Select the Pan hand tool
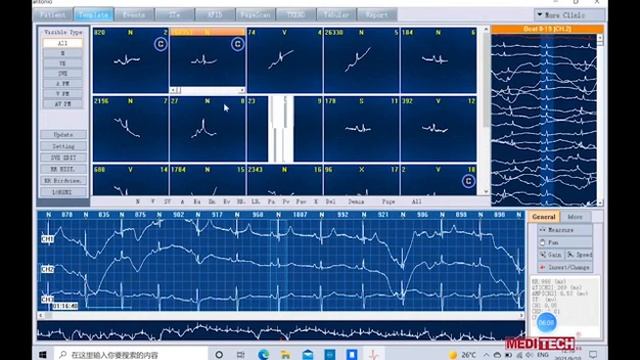Image resolution: width=640 pixels, height=360 pixels. coord(565,242)
